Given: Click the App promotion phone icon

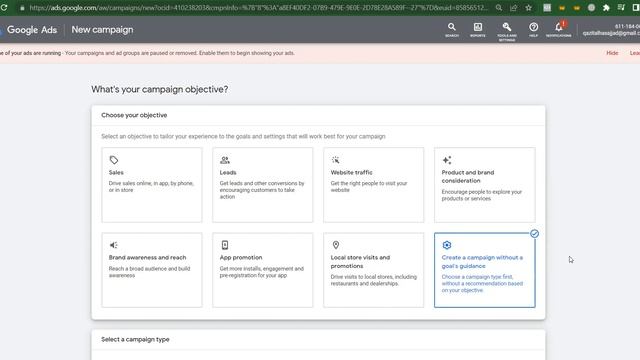Looking at the screenshot, I should [224, 245].
